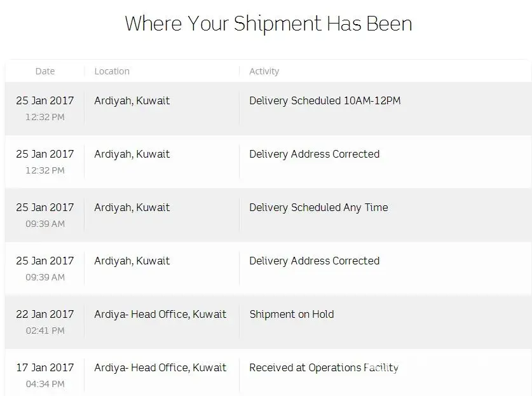Click "Delivery Scheduled Any Time" activity text
The width and height of the screenshot is (532, 396).
[318, 207]
